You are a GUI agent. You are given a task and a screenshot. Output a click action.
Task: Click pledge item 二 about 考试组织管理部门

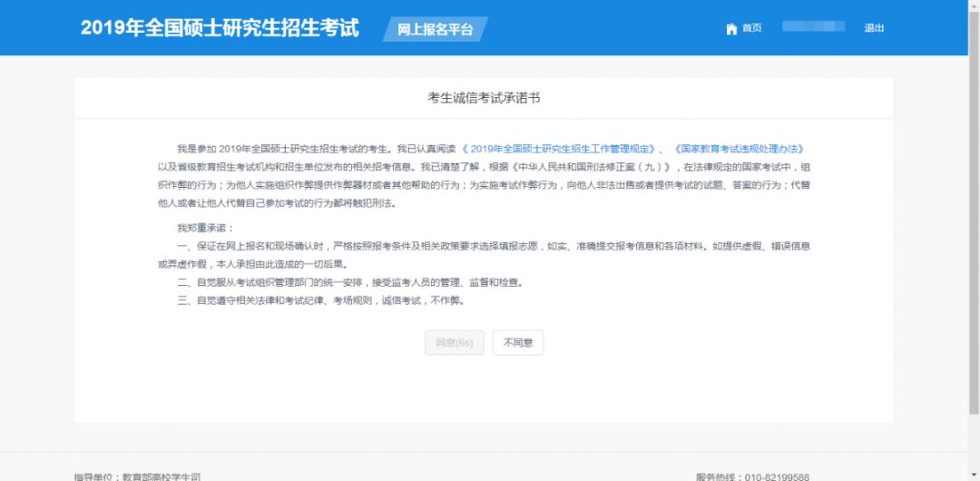pyautogui.click(x=350, y=283)
